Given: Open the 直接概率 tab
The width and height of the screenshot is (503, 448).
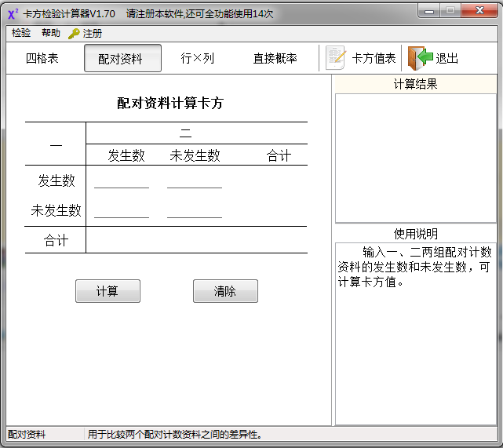Looking at the screenshot, I should pos(275,58).
